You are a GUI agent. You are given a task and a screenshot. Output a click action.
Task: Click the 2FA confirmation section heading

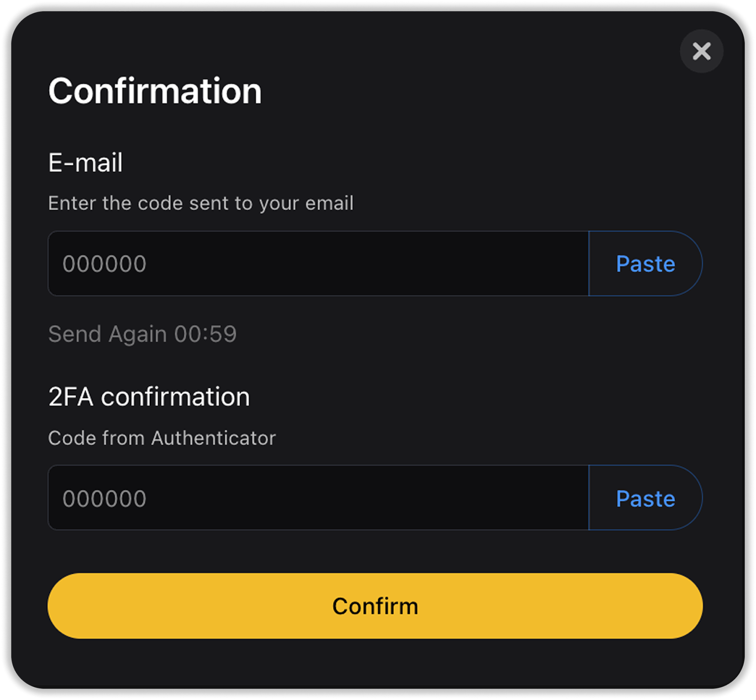coord(149,397)
